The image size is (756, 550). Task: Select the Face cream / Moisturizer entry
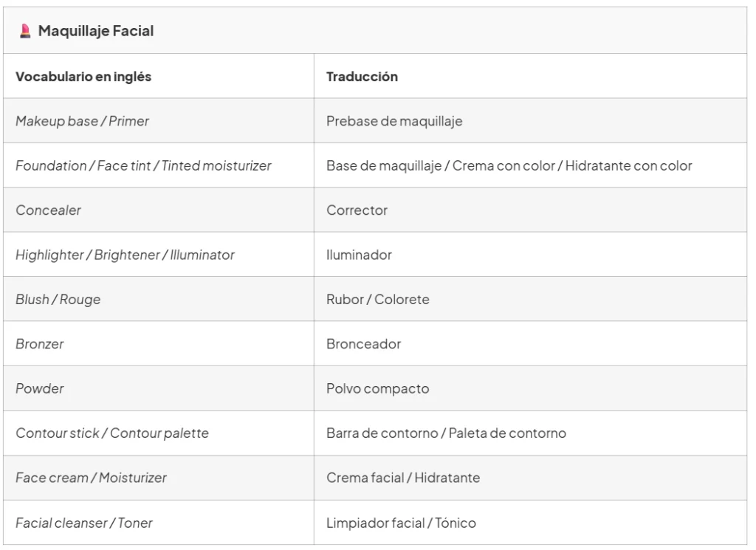tap(91, 478)
